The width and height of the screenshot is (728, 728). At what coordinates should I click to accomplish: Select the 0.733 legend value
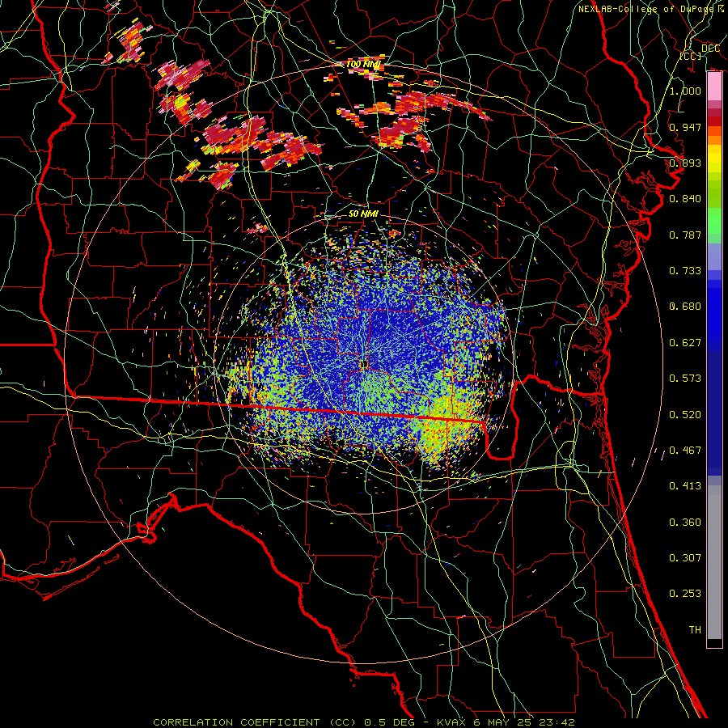(685, 271)
